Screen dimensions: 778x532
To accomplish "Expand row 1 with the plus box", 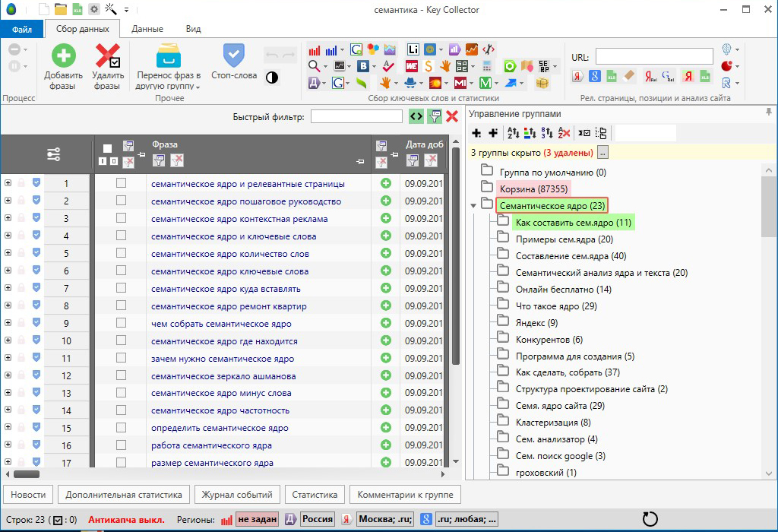I will (8, 182).
